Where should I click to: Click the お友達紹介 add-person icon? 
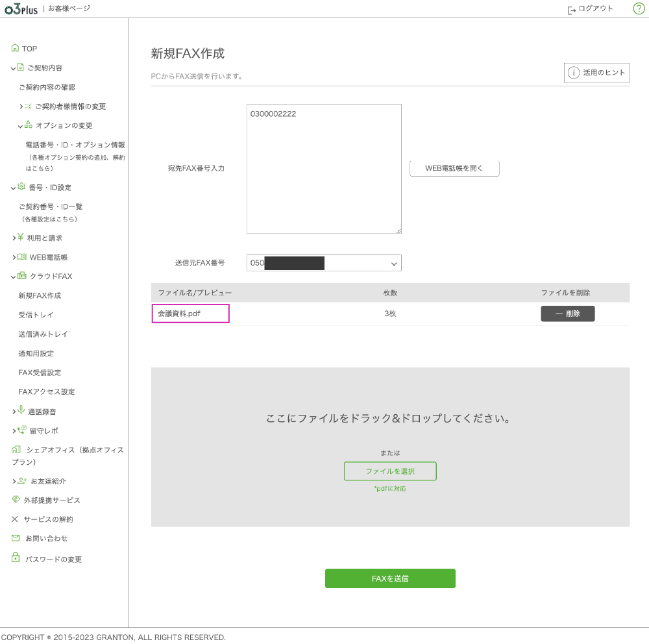point(22,480)
